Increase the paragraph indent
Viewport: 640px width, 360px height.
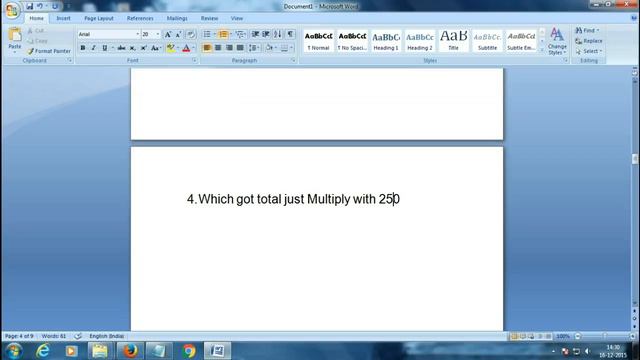266,34
